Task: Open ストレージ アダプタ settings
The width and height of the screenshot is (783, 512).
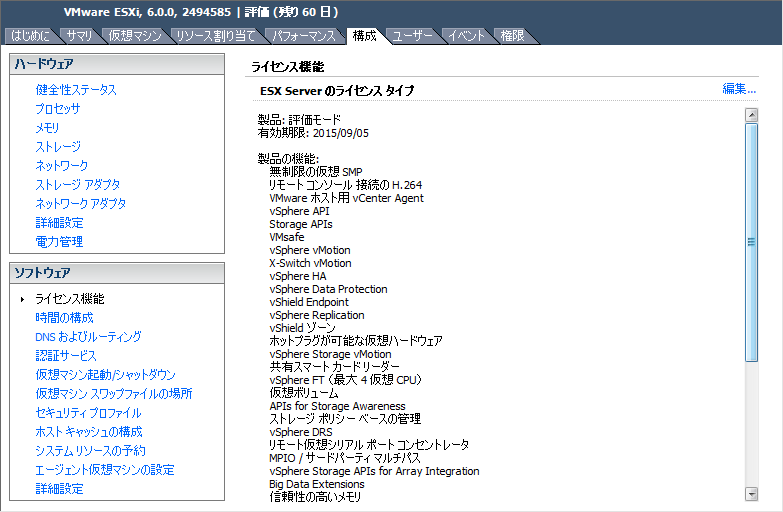Action: coord(78,185)
